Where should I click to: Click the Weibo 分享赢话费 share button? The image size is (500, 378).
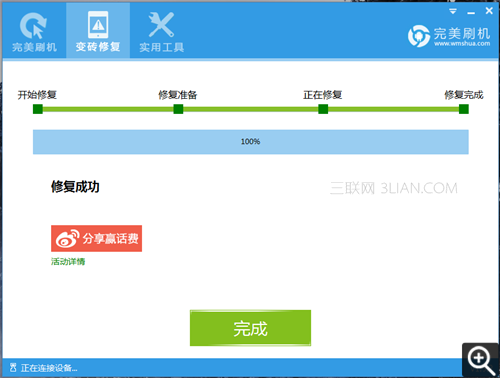[x=96, y=238]
